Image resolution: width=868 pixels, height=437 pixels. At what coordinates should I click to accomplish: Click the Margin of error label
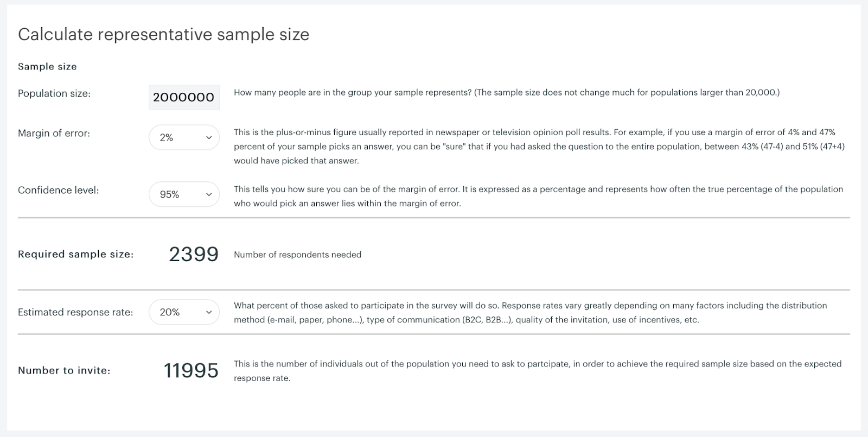pos(54,133)
